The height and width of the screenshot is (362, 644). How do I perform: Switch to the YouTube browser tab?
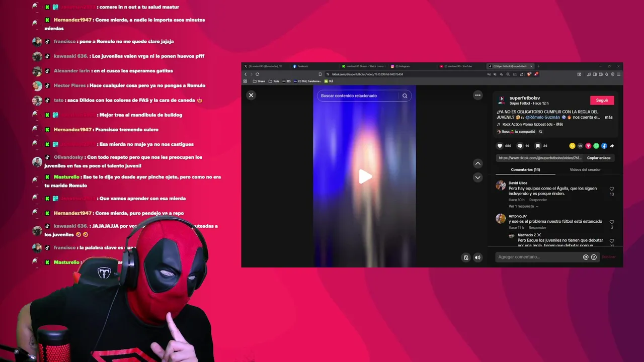(461, 66)
